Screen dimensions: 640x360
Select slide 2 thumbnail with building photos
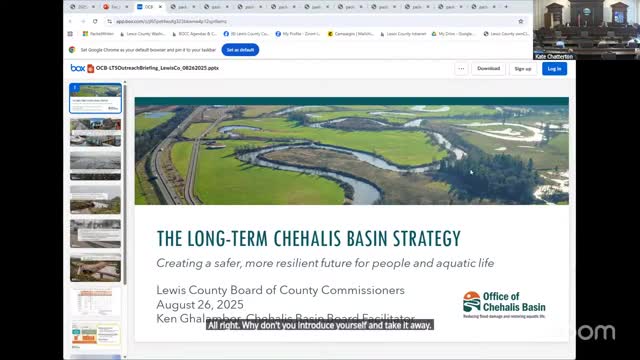96,132
